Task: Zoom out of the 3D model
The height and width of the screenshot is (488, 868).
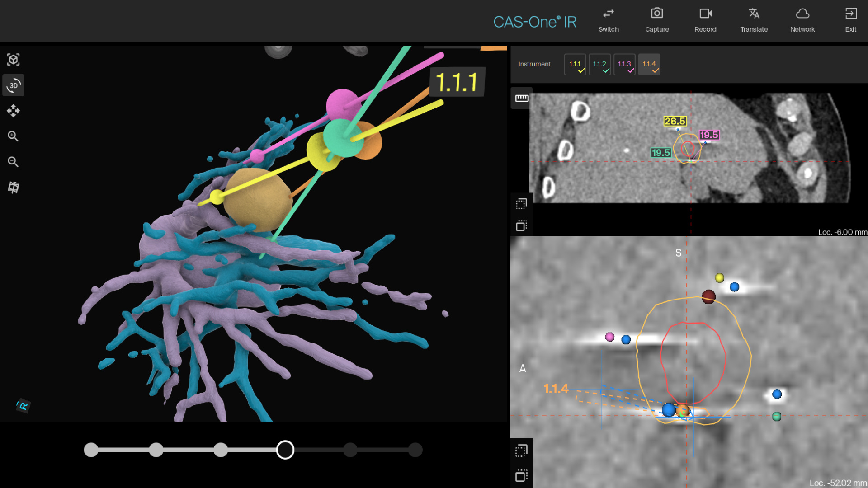Action: pos(14,162)
